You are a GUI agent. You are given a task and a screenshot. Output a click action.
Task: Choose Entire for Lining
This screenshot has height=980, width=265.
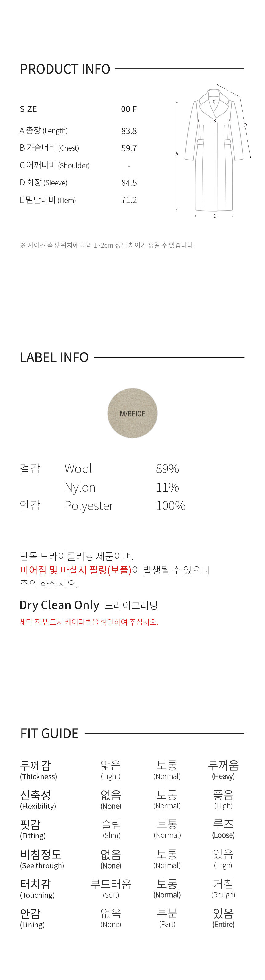click(x=223, y=918)
